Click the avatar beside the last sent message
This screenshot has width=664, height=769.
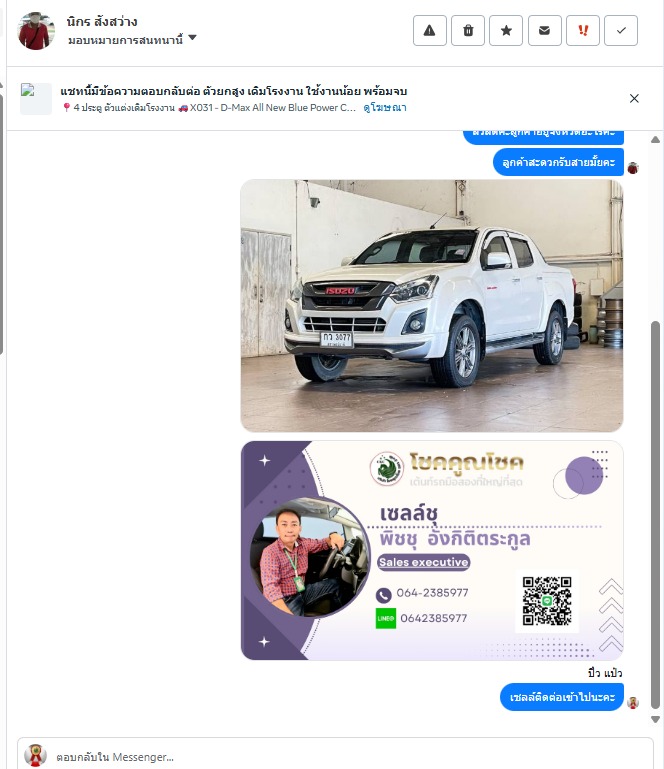pos(633,703)
